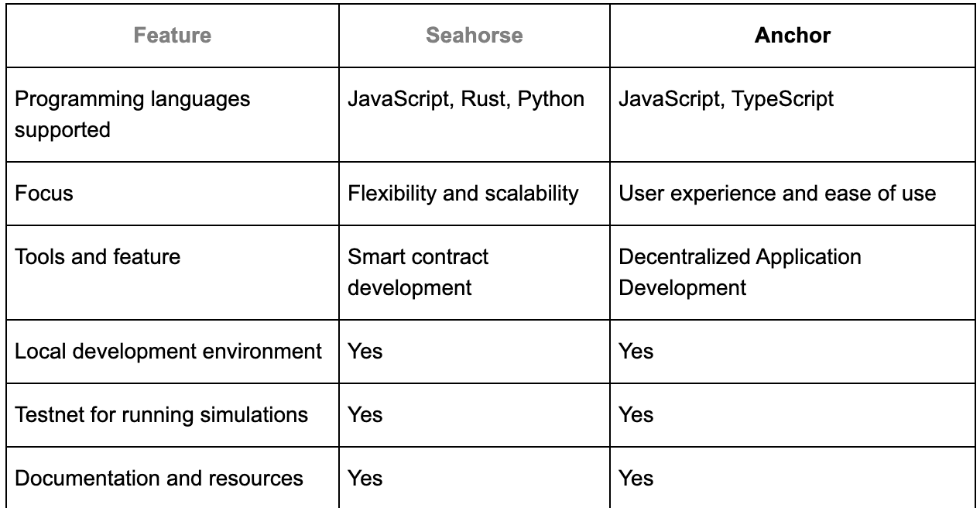
Task: Select the 'Tools and feature' cell
Action: coord(98,256)
